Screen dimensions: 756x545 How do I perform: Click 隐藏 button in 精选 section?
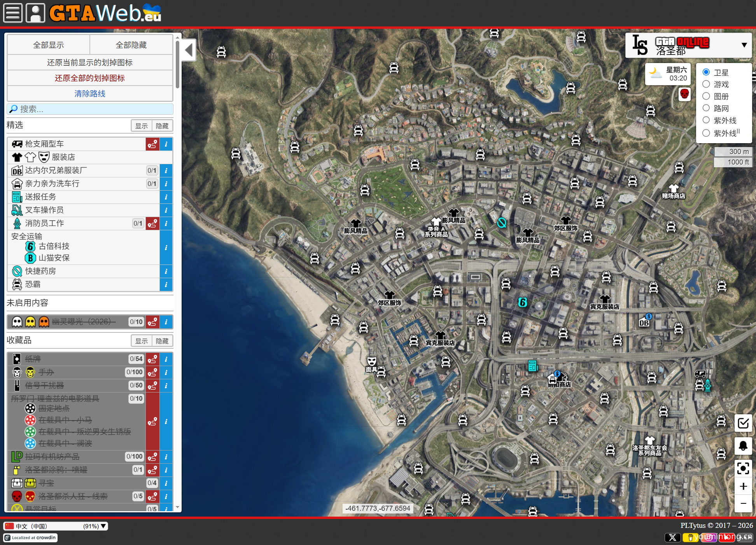pyautogui.click(x=162, y=126)
